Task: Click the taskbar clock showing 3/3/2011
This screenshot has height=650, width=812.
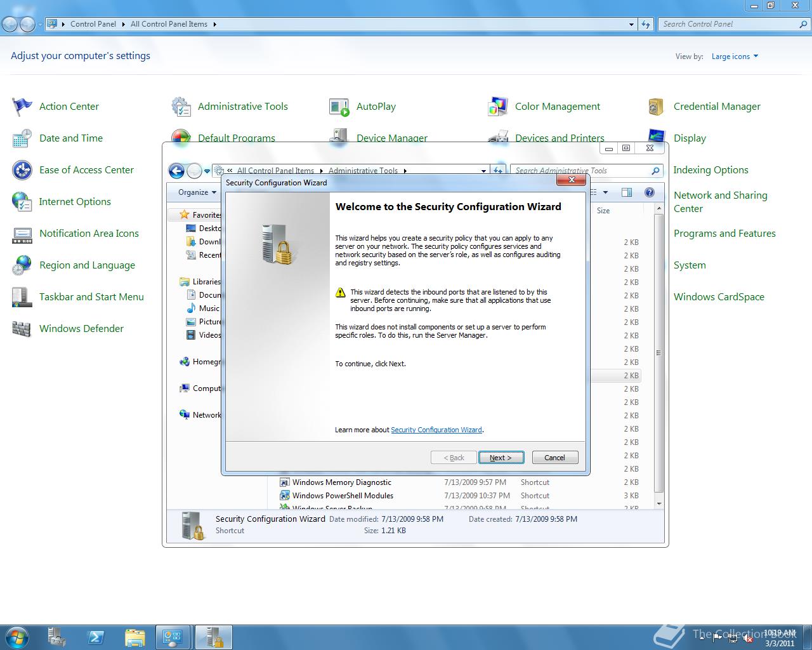Action: pyautogui.click(x=779, y=638)
